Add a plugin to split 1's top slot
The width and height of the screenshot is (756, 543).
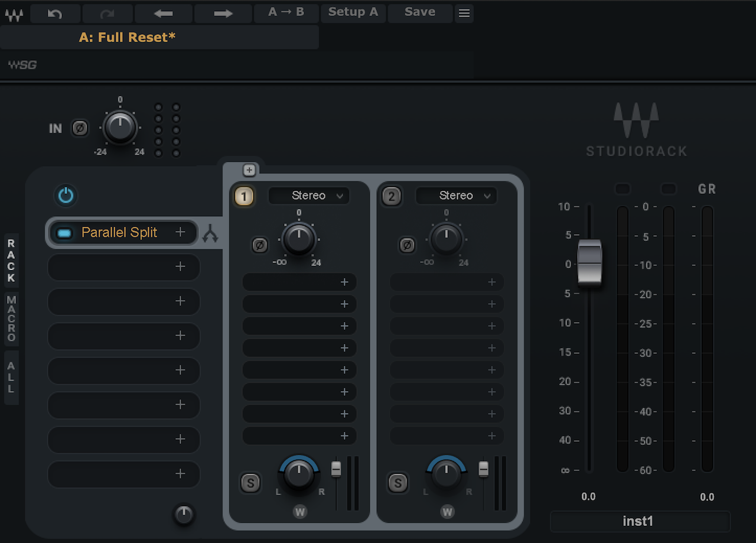[299, 282]
